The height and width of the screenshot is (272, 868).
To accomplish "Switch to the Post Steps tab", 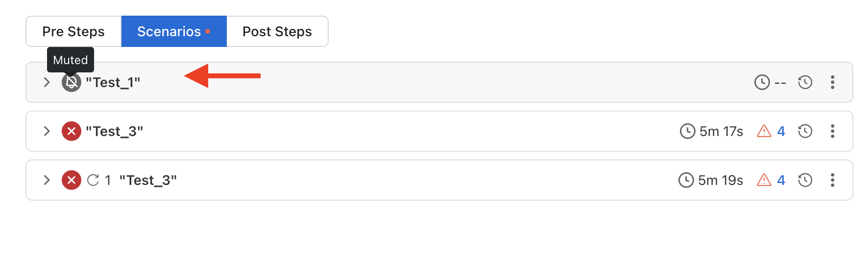I will (277, 31).
